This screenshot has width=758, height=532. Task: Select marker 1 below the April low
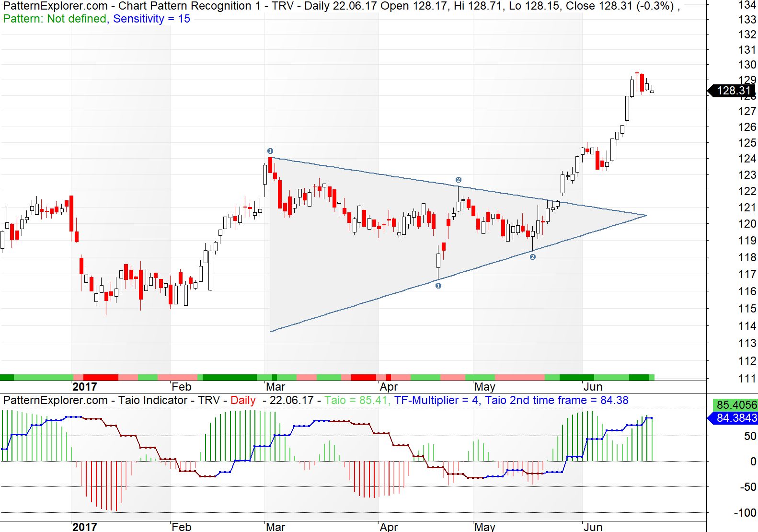(438, 286)
